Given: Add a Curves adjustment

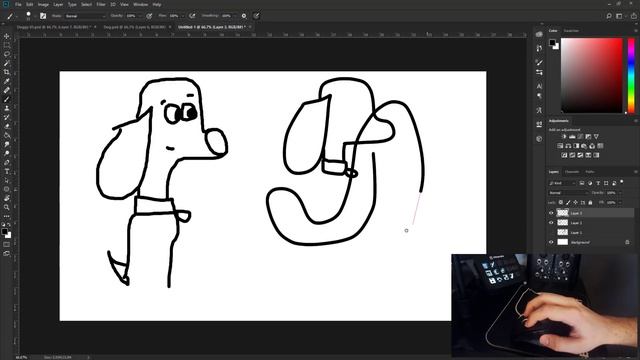Looking at the screenshot, I should click(x=580, y=137).
